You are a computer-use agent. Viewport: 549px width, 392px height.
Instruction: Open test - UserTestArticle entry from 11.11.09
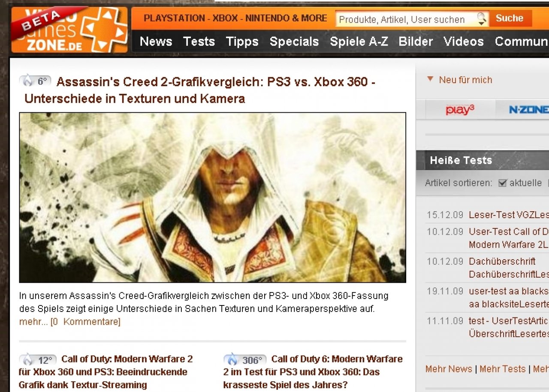pos(509,327)
